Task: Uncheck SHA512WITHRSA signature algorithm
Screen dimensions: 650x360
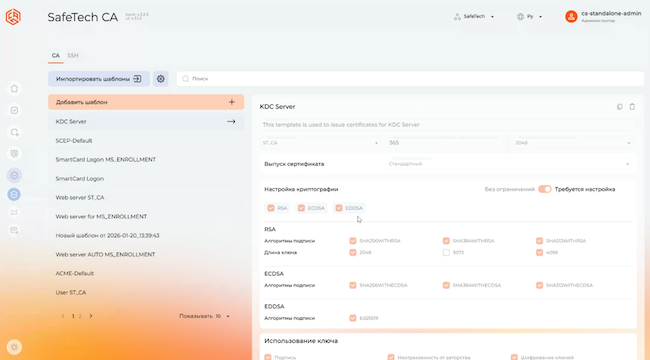Action: [539, 241]
